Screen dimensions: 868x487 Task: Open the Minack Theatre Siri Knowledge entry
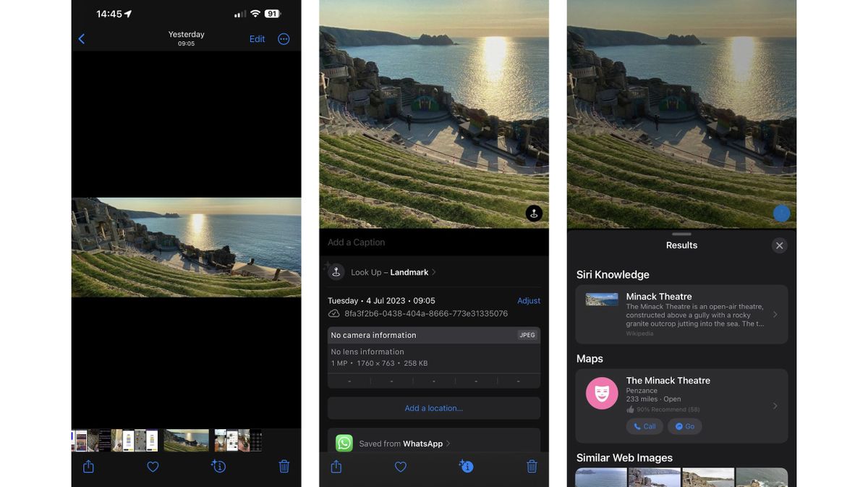pyautogui.click(x=680, y=313)
